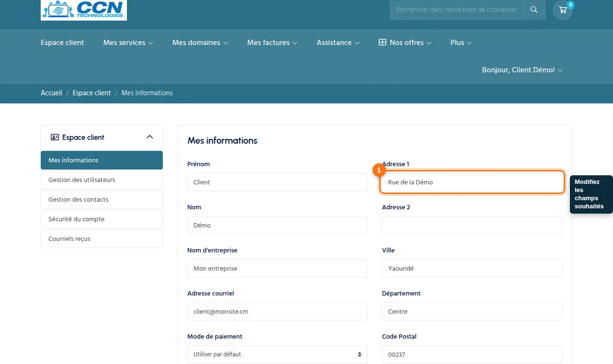
Task: Focus the Adresse 1 input field
Action: click(472, 182)
